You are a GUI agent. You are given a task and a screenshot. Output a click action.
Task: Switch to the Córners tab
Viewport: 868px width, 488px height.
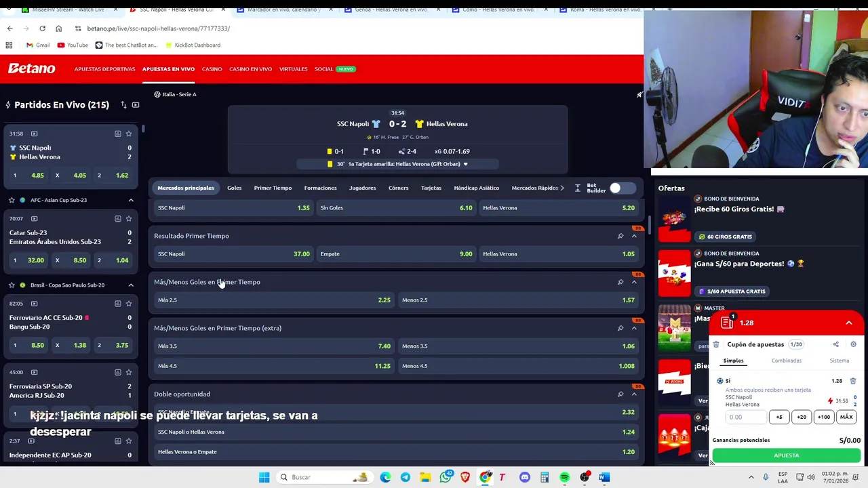398,188
